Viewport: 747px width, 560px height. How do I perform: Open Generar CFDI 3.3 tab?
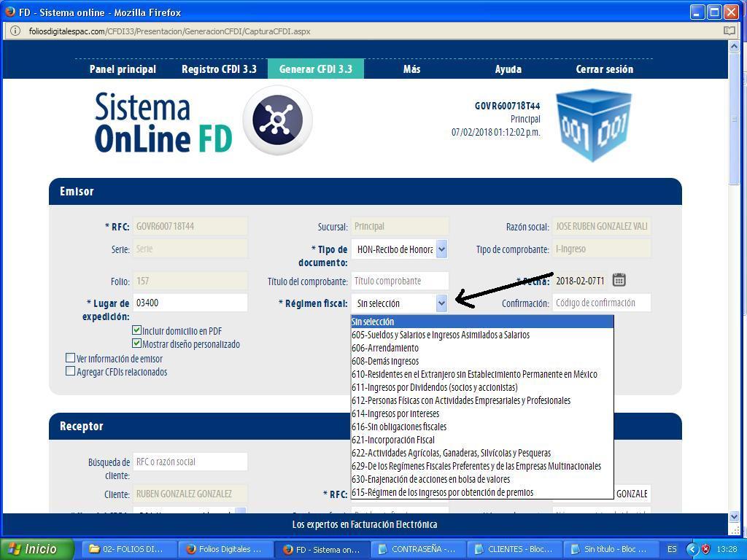click(316, 69)
